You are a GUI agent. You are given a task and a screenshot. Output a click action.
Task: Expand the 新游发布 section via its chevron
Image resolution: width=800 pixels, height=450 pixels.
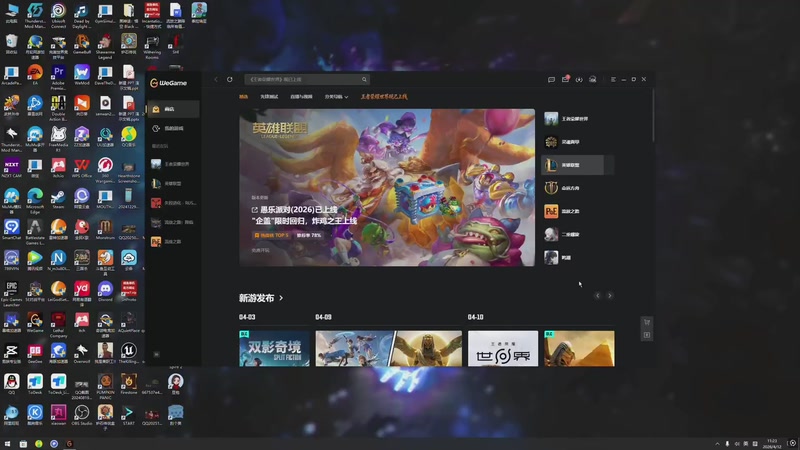281,298
